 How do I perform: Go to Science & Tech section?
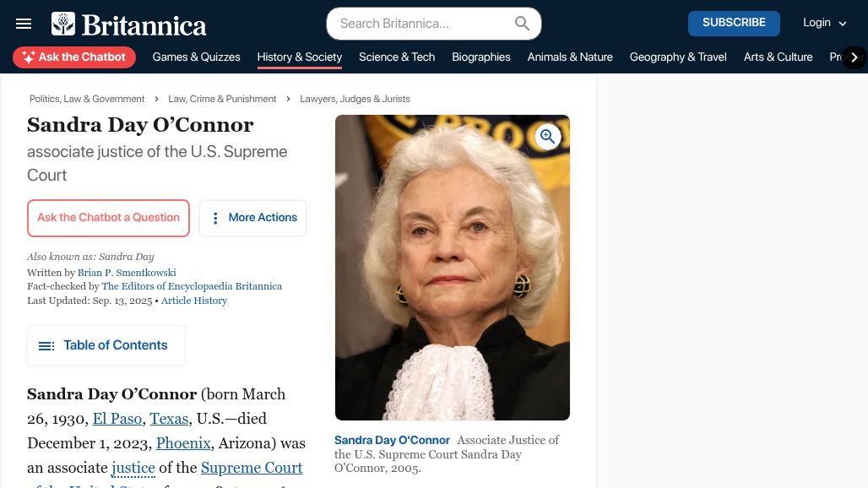click(397, 57)
